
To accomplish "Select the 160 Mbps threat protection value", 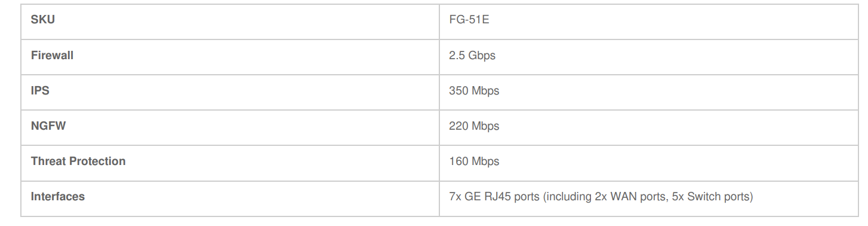I will [474, 161].
